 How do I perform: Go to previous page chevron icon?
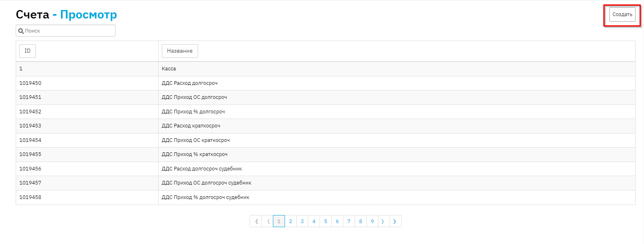click(268, 221)
